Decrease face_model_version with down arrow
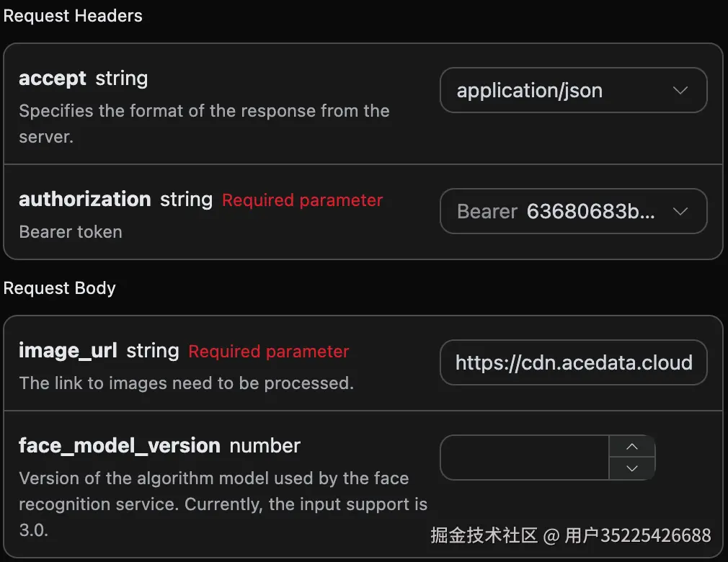 632,468
